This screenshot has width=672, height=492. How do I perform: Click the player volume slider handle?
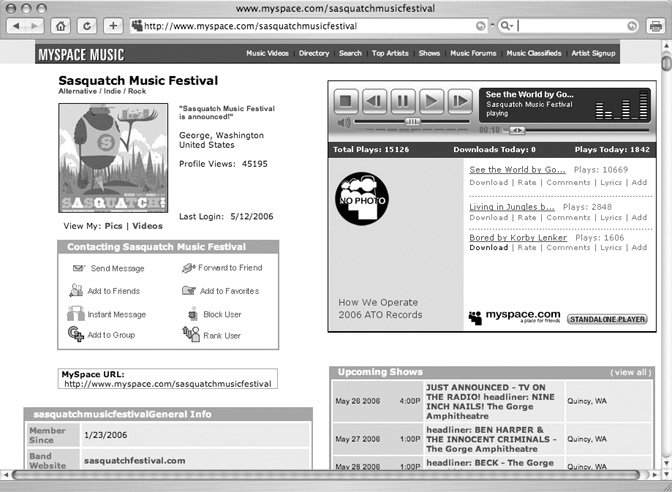(x=412, y=122)
